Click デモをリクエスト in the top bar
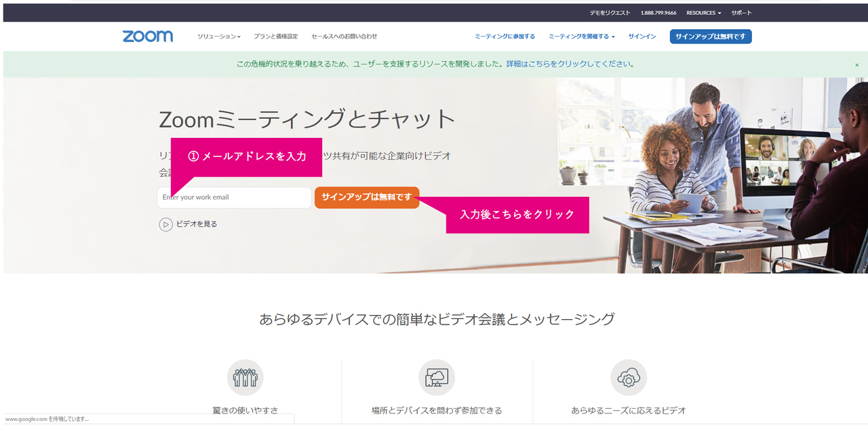This screenshot has height=425, width=868. coord(610,13)
